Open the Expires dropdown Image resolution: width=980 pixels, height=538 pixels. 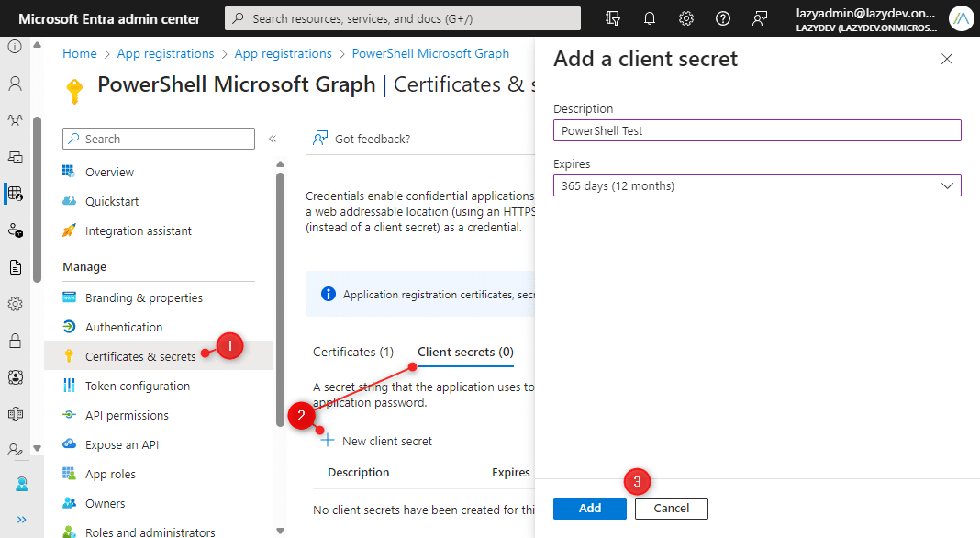757,185
